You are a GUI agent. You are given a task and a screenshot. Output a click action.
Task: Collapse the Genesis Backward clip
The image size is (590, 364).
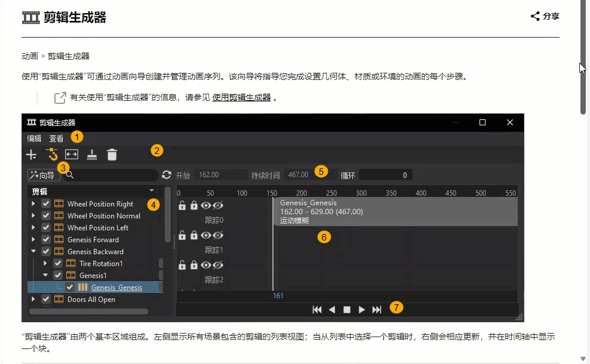[33, 251]
